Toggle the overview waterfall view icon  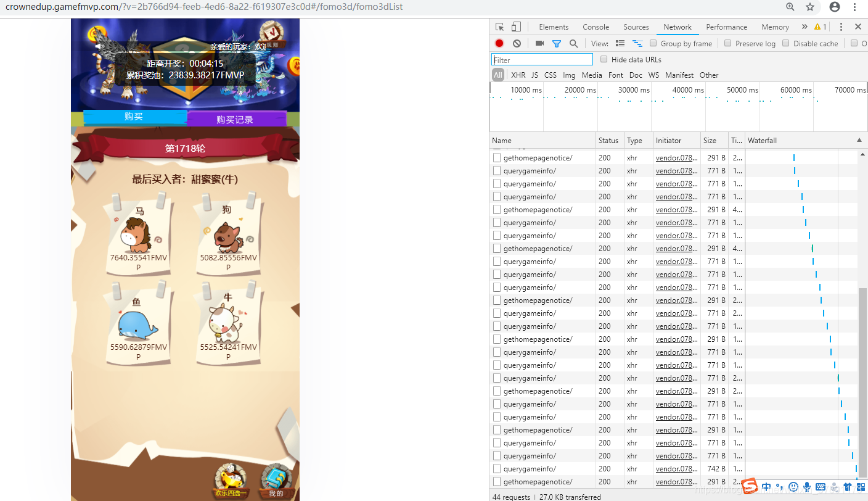pyautogui.click(x=637, y=43)
